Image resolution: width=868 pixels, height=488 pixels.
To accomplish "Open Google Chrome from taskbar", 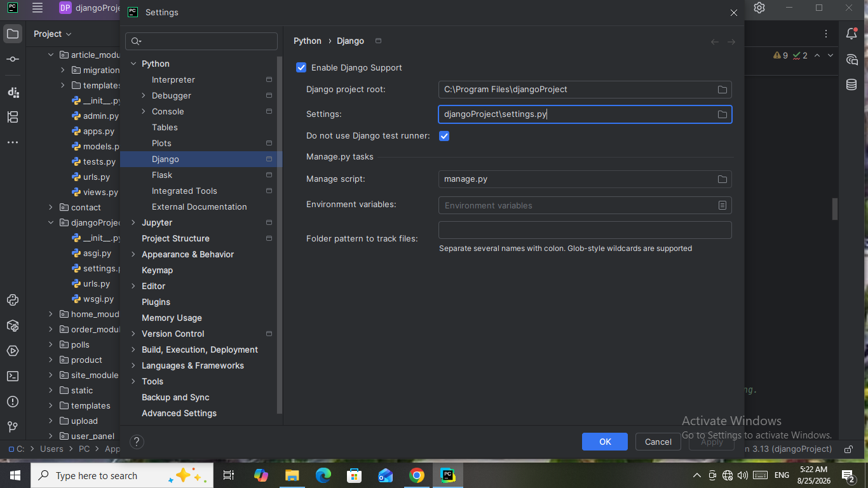I will pyautogui.click(x=417, y=475).
